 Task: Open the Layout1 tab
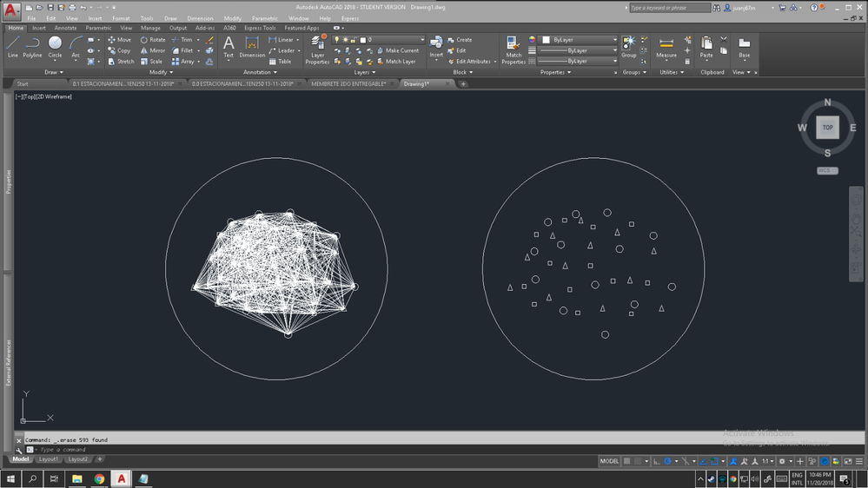point(49,459)
